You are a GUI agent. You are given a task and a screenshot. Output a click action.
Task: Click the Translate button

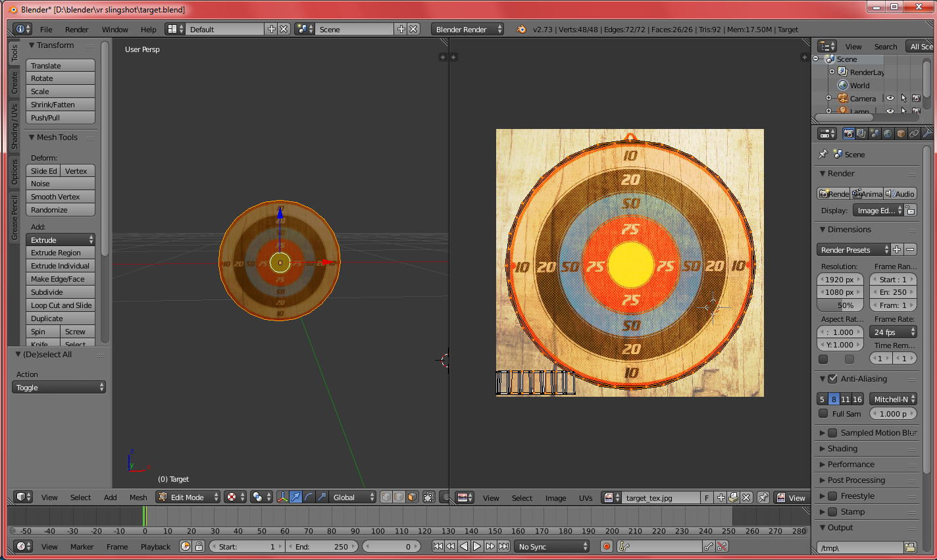coord(61,65)
